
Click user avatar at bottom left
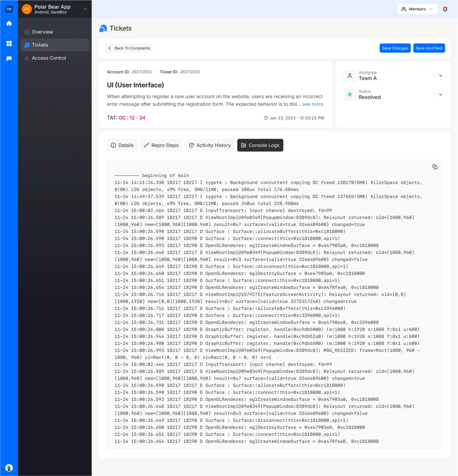pos(9,468)
